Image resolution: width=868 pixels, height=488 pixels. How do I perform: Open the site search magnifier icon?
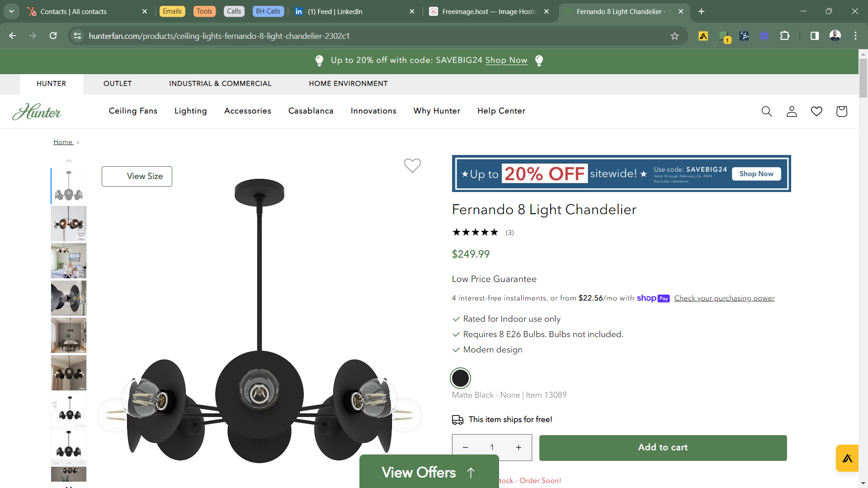click(767, 111)
